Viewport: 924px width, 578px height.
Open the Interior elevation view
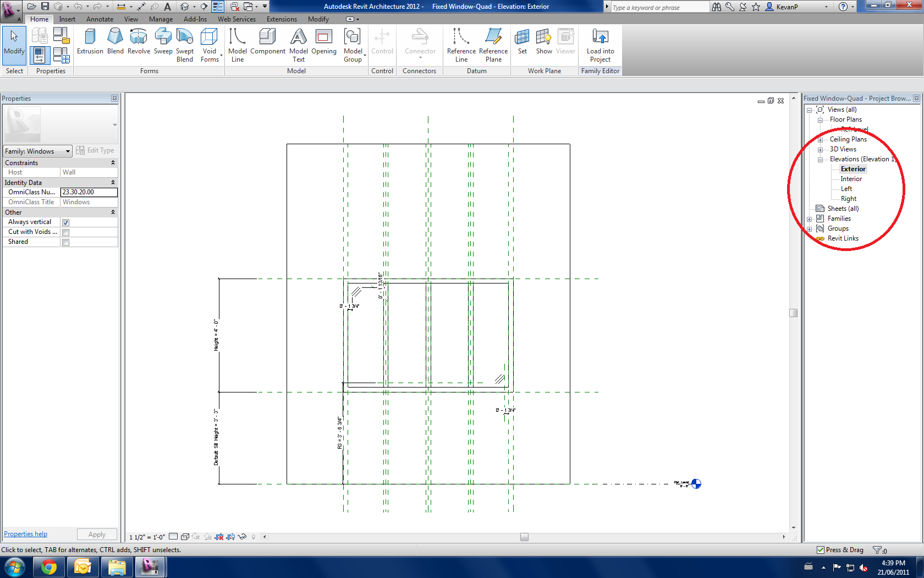click(x=851, y=179)
